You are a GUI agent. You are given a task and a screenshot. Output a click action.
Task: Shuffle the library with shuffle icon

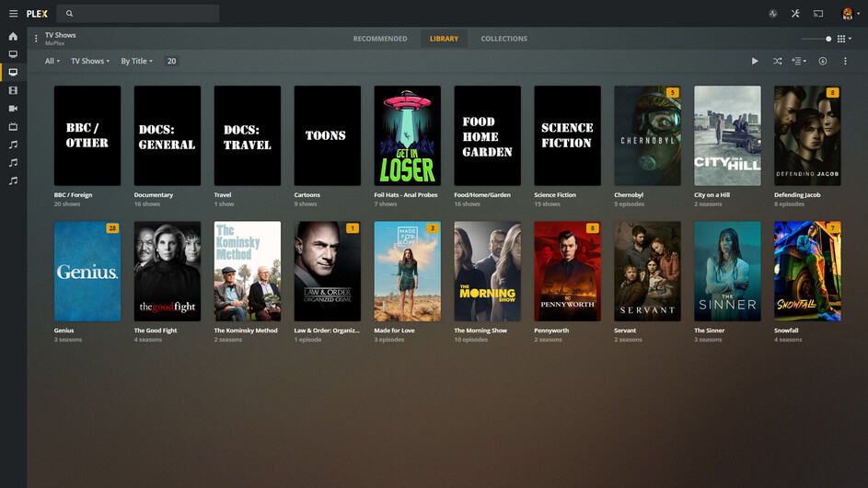tap(777, 61)
